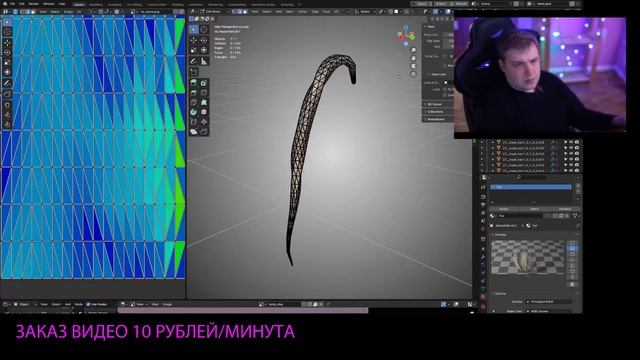Select the UV editor Grab sculpt tool
The image size is (640, 360).
(x=7, y=105)
